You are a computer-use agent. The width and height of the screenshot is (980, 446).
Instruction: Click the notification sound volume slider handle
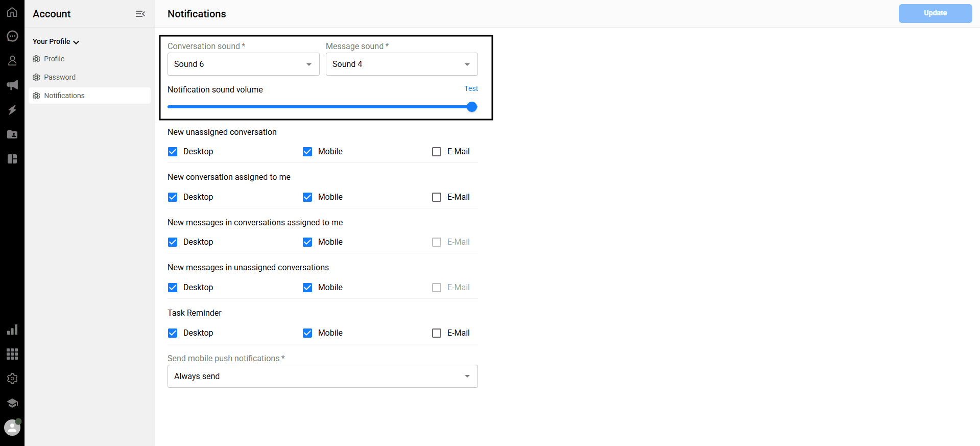pyautogui.click(x=472, y=107)
